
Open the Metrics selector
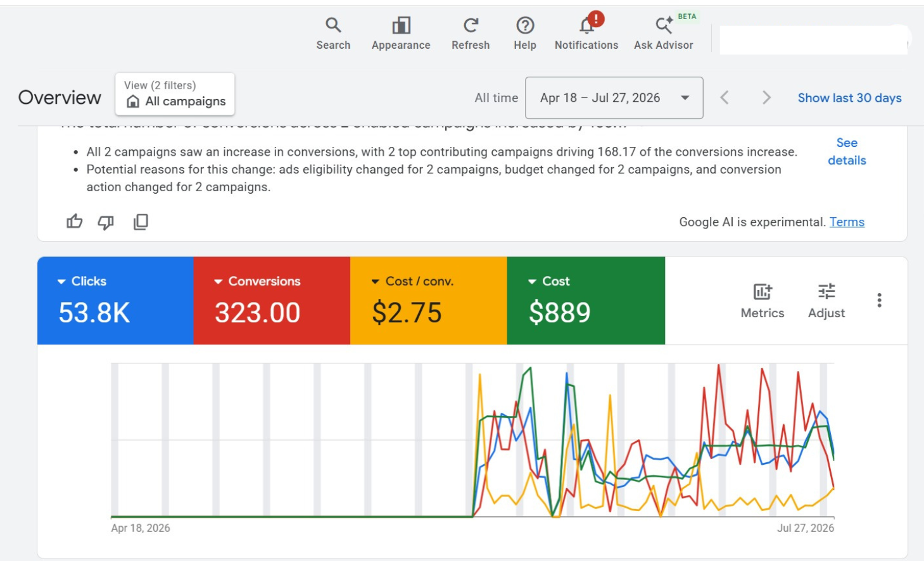tap(763, 301)
